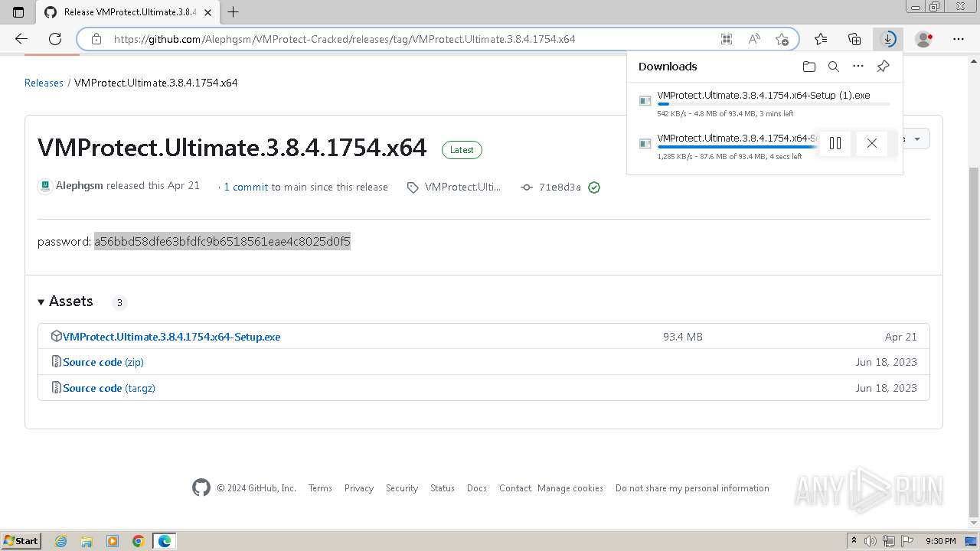Image resolution: width=980 pixels, height=551 pixels.
Task: Add this page to favorites
Action: 782,39
